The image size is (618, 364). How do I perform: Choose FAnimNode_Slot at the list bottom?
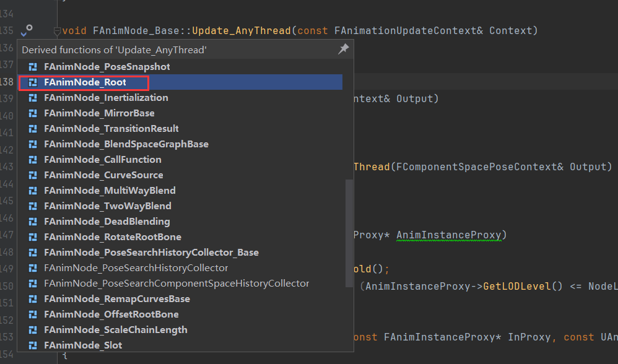83,345
